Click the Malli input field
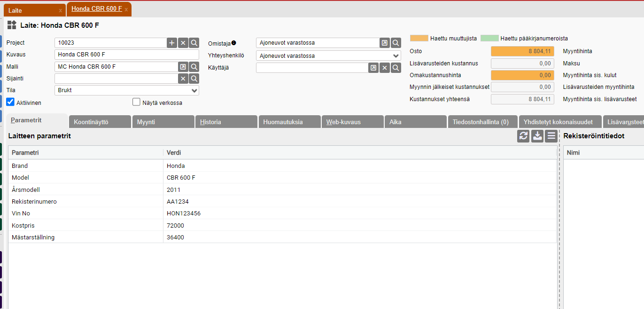 click(x=116, y=67)
